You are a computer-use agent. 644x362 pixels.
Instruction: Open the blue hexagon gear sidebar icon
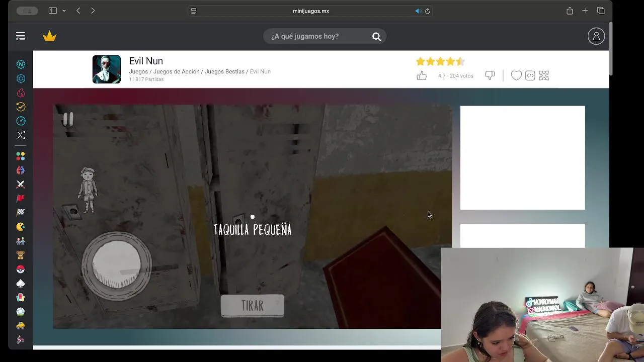21,78
